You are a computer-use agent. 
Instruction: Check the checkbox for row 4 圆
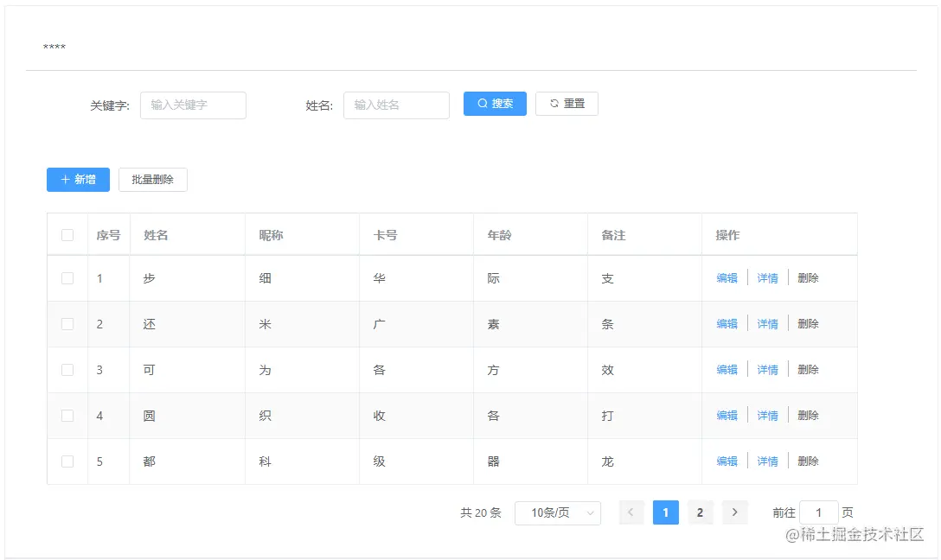pyautogui.click(x=67, y=416)
